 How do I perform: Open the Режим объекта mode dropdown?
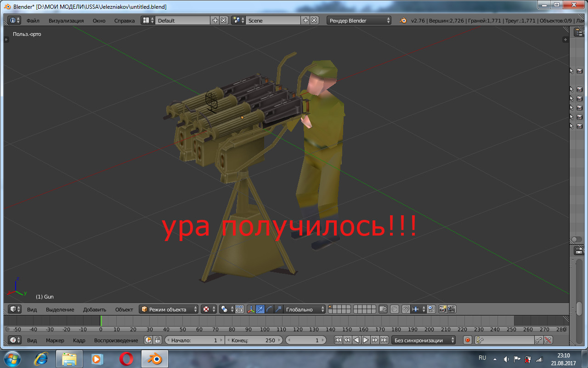coord(169,309)
